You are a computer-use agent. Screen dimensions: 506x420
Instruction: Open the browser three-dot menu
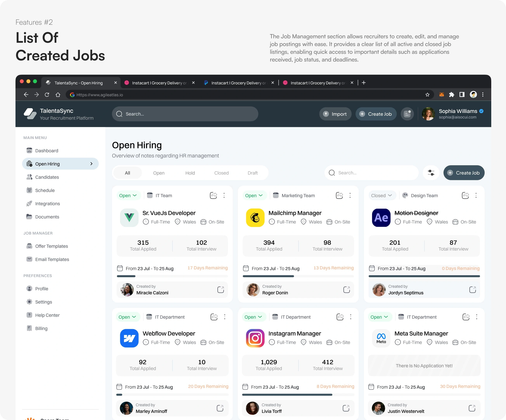coord(483,94)
